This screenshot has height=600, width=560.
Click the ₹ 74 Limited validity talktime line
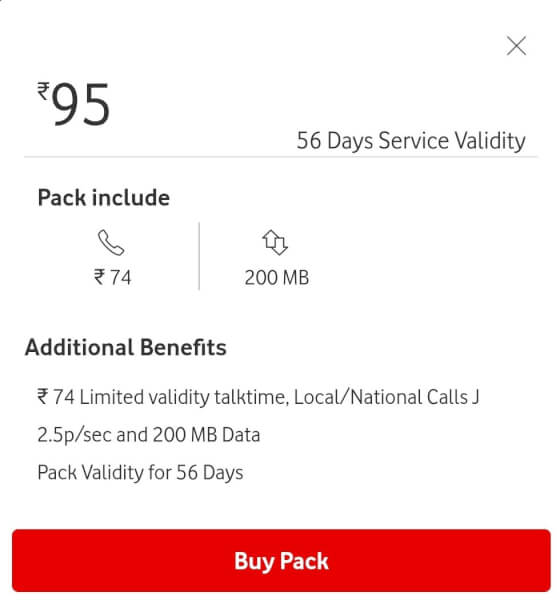pos(258,397)
